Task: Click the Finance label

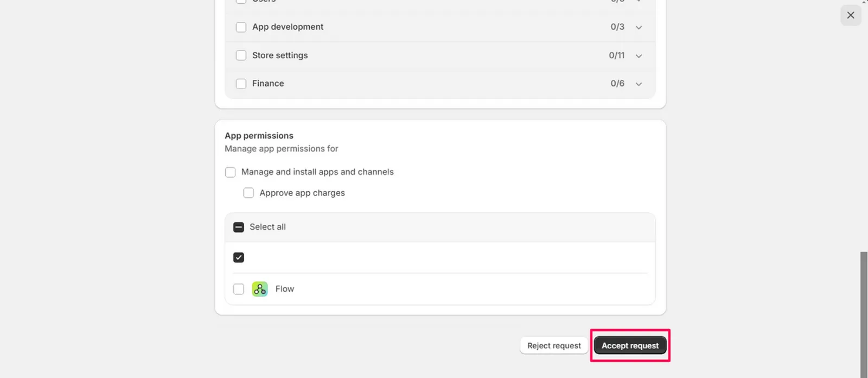Action: pyautogui.click(x=268, y=84)
